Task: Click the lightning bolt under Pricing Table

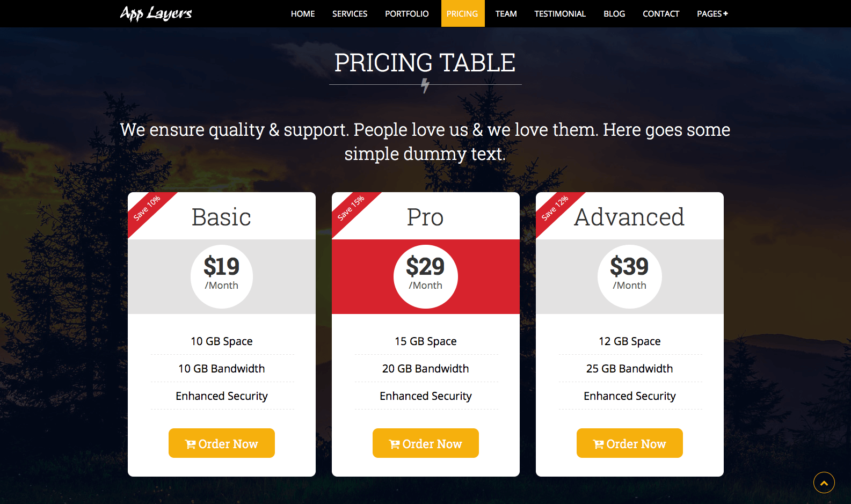Action: coord(425,86)
